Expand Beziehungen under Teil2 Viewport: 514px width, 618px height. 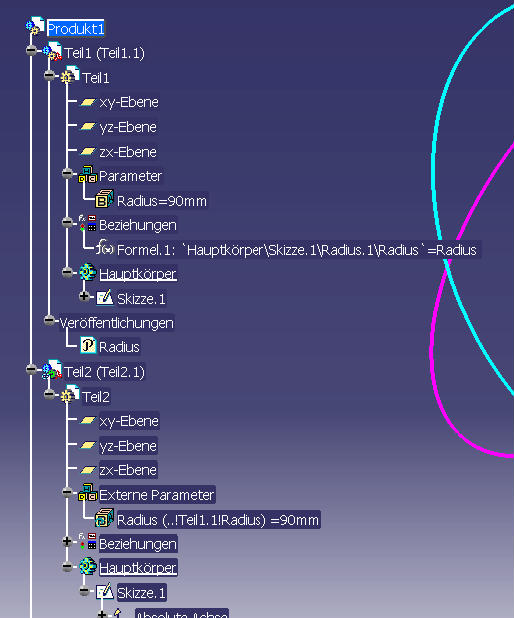click(x=67, y=542)
